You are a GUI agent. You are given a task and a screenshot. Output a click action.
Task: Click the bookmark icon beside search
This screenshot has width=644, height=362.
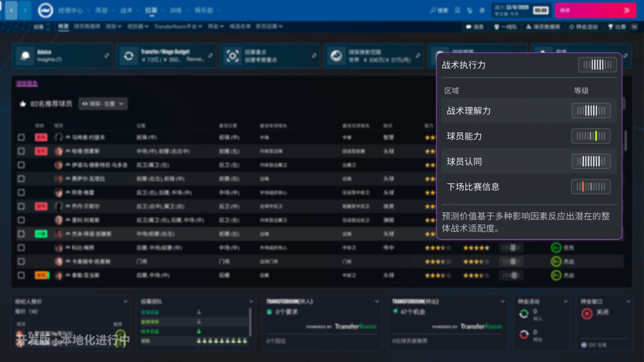point(458,10)
